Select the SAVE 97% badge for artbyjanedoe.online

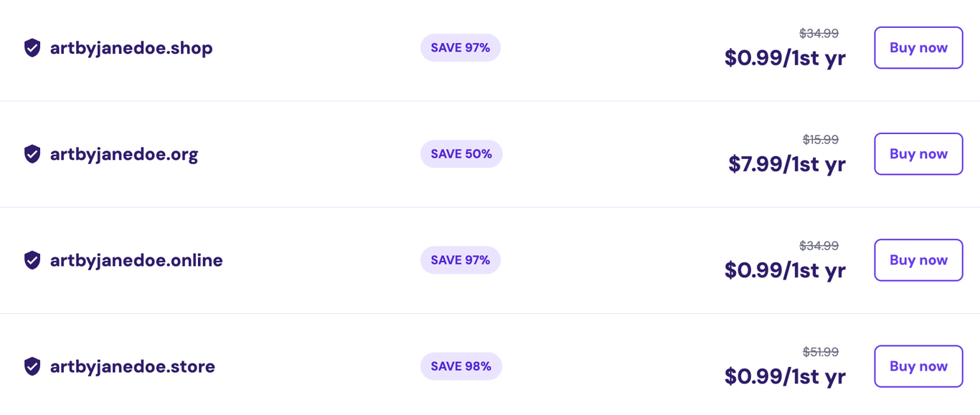(460, 259)
